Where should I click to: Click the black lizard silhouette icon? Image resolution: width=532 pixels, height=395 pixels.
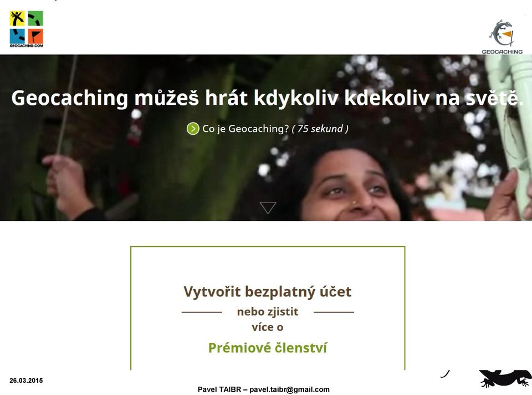click(505, 378)
